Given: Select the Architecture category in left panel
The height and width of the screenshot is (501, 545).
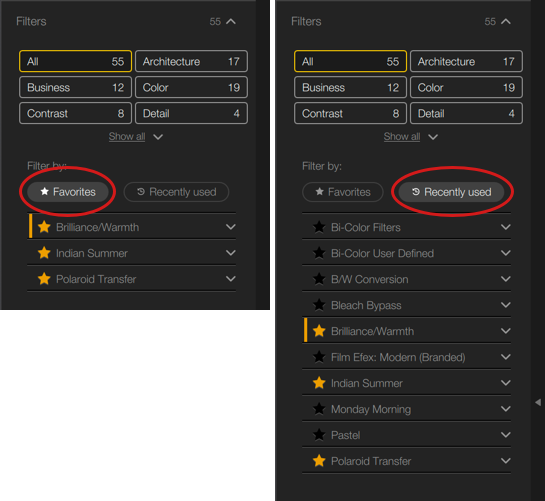Looking at the screenshot, I should coord(192,62).
